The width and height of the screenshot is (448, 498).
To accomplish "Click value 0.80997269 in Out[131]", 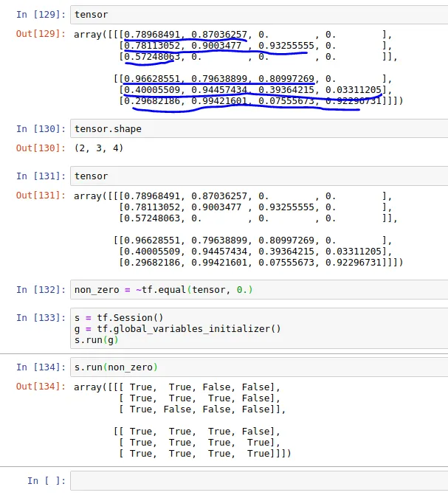I will pos(286,240).
